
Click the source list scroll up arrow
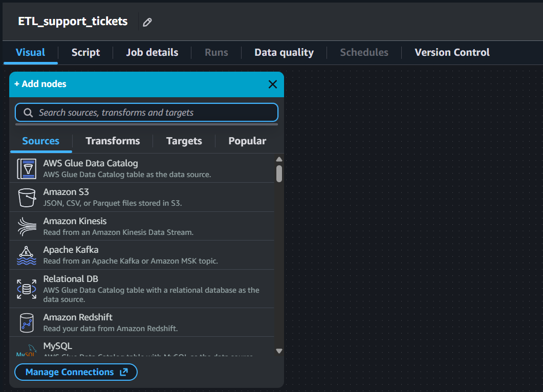(x=279, y=160)
